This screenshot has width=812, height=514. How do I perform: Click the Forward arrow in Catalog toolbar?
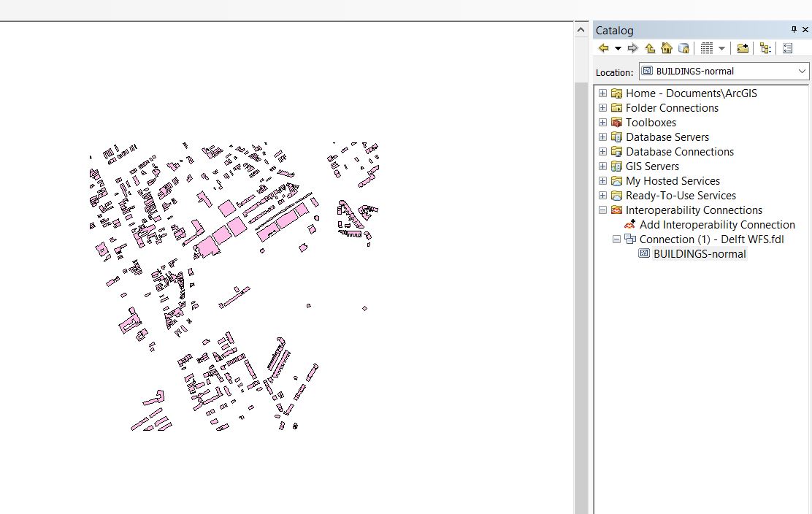pyautogui.click(x=632, y=48)
